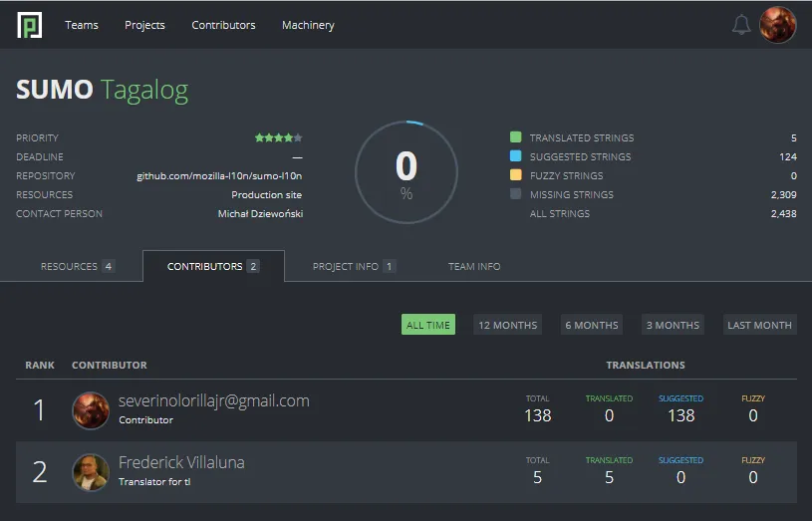Click the Translator for tl role text
The height and width of the screenshot is (521, 812).
154,481
